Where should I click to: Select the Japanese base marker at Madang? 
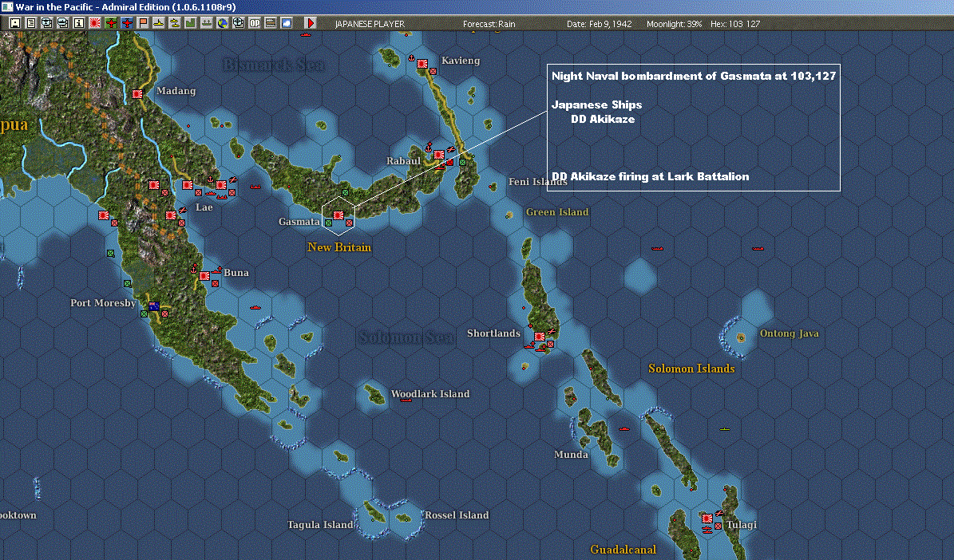tap(137, 94)
